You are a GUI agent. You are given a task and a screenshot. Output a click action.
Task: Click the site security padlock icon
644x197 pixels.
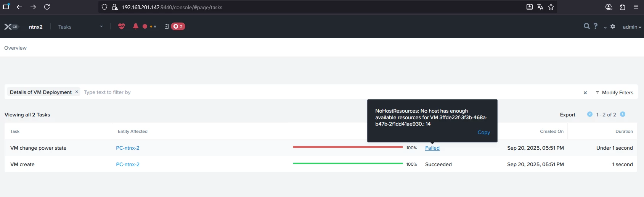point(115,7)
